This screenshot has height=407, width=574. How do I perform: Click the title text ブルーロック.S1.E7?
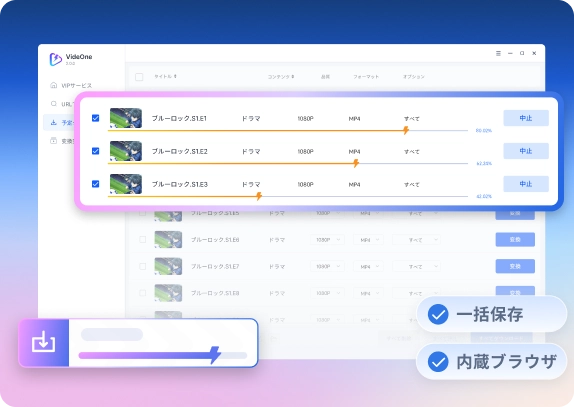click(215, 266)
